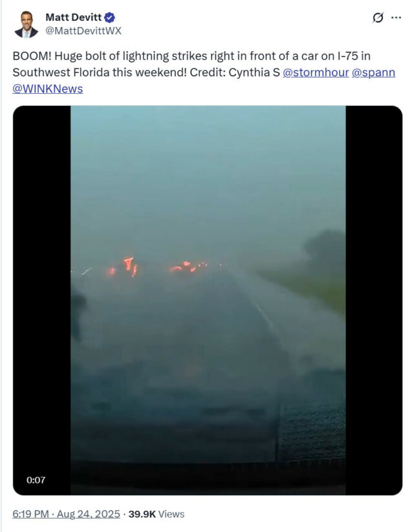This screenshot has height=532, width=414.
Task: Follow the @stormhour mention link
Action: (x=316, y=72)
